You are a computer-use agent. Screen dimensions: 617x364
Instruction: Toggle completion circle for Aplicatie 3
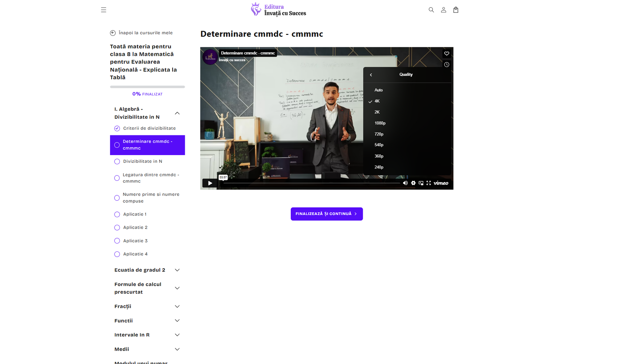pyautogui.click(x=117, y=241)
